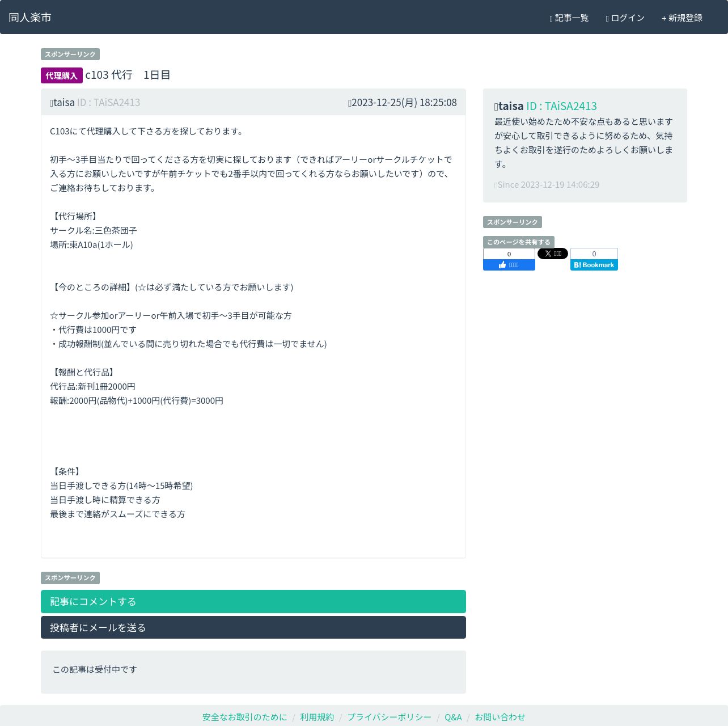Image resolution: width=728 pixels, height=726 pixels.
Task: Click the Hatena B! Bookmark button
Action: tap(594, 265)
